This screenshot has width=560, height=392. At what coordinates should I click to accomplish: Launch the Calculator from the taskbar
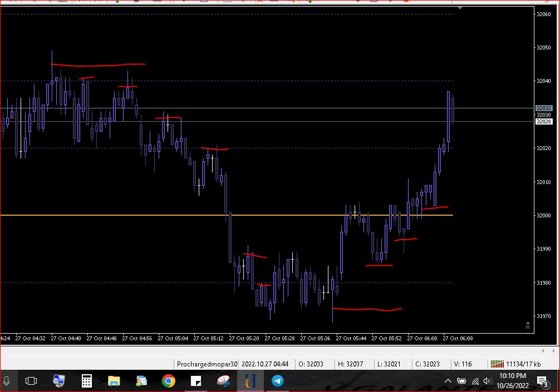87,381
